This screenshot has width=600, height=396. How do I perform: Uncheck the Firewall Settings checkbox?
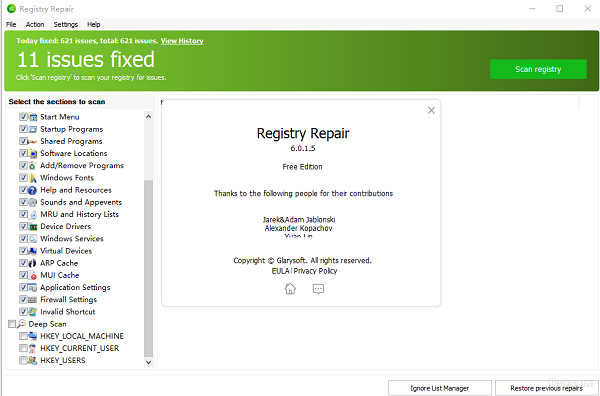click(x=23, y=299)
